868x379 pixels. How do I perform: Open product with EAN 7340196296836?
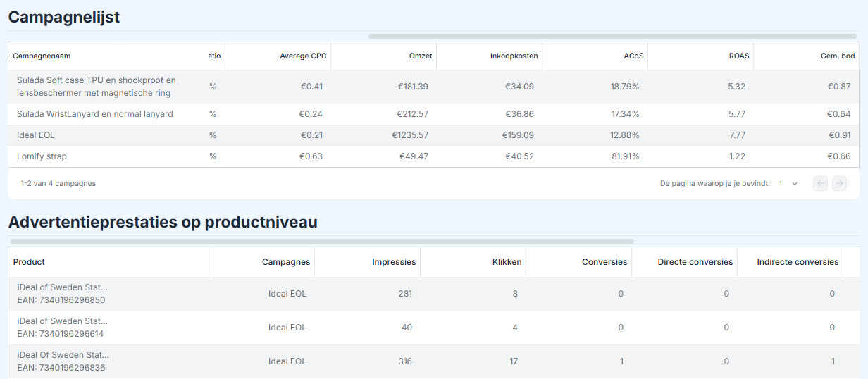pos(63,361)
